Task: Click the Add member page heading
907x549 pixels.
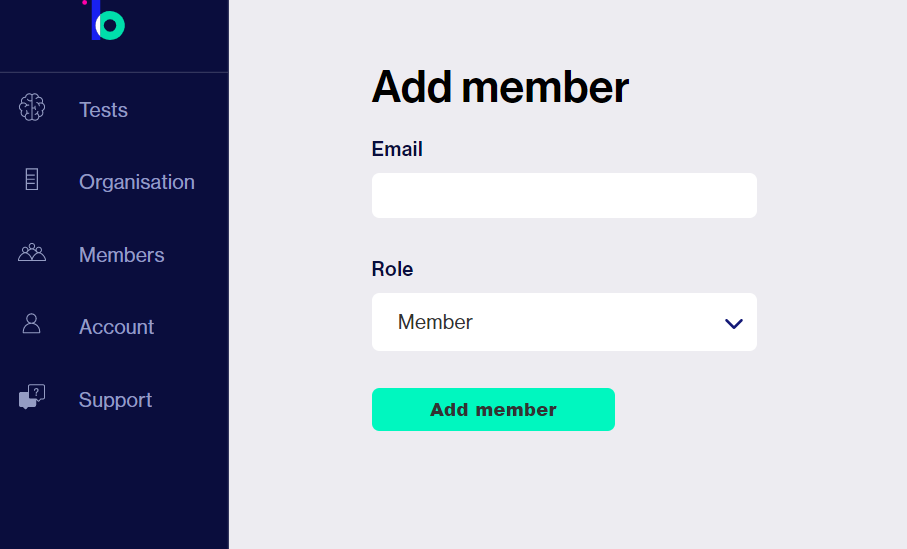Action: pos(500,87)
